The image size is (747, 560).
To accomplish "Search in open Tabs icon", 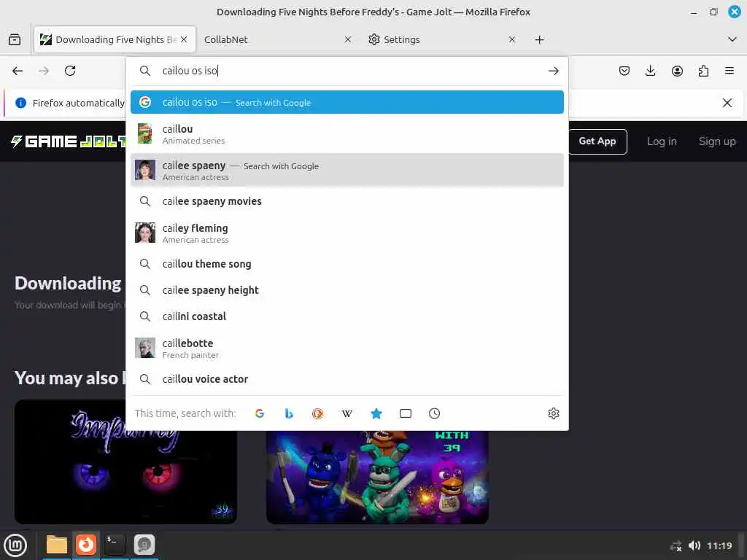I will pyautogui.click(x=406, y=413).
